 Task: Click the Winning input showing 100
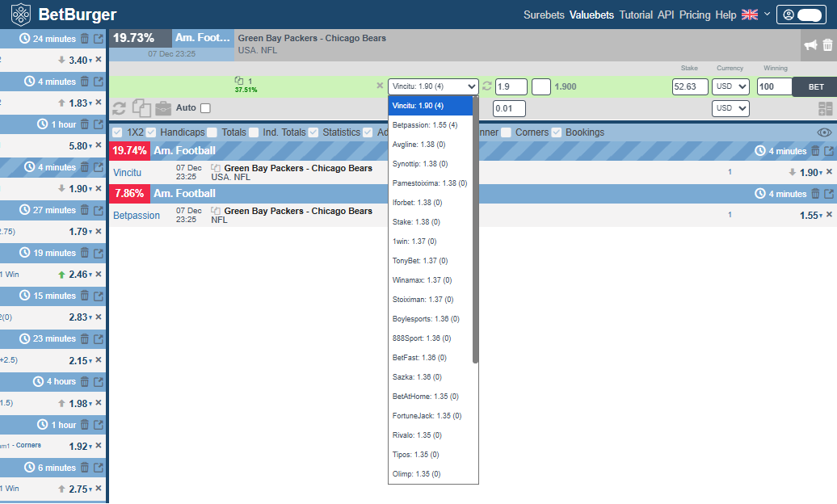click(775, 86)
